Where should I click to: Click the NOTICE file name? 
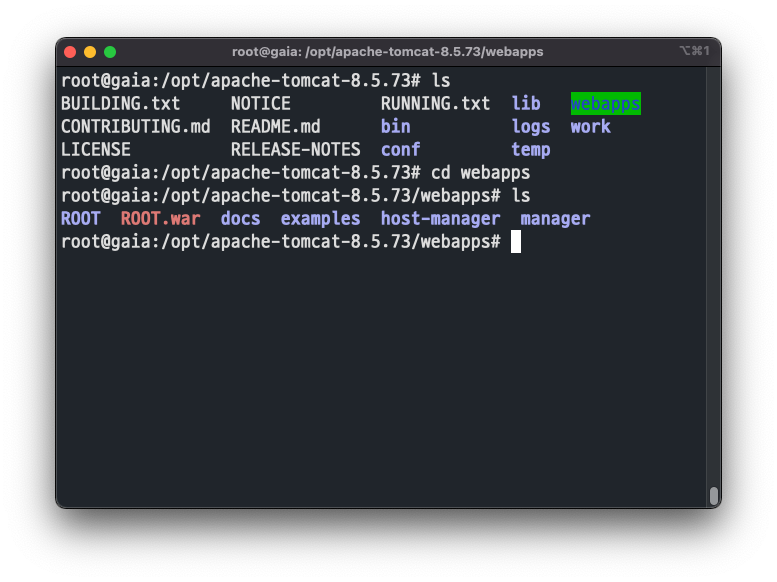pos(261,104)
